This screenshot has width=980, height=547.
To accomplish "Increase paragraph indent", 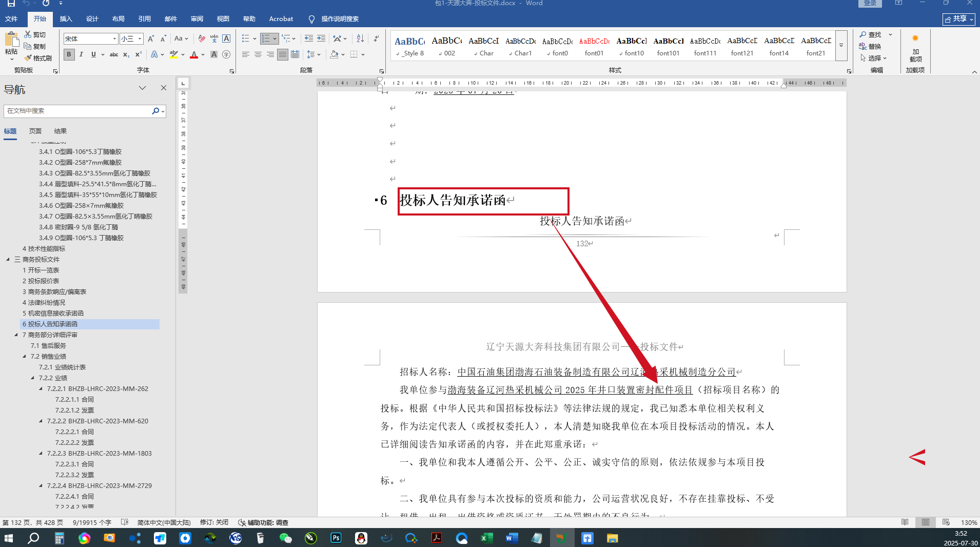I will pos(321,38).
